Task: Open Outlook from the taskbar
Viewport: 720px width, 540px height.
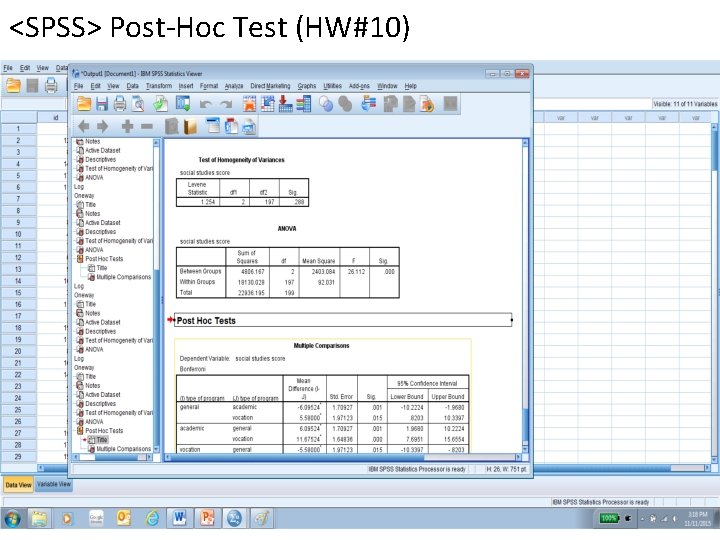Action: [124, 518]
